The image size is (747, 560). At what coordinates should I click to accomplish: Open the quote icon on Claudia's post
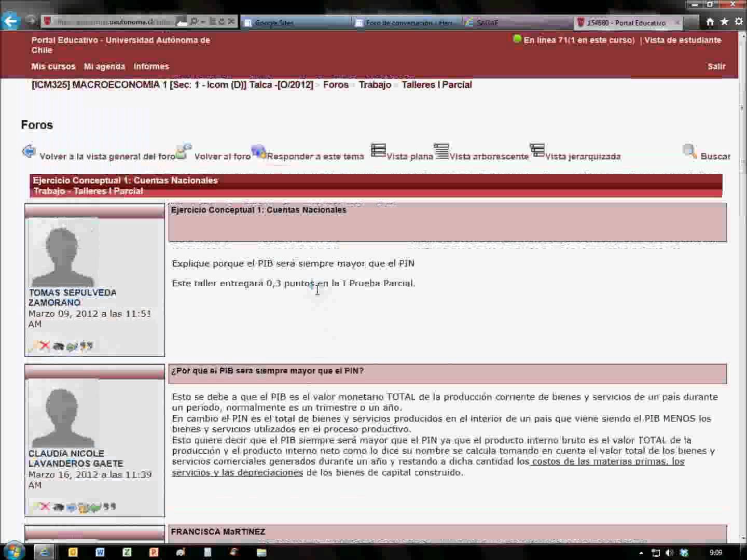[109, 507]
